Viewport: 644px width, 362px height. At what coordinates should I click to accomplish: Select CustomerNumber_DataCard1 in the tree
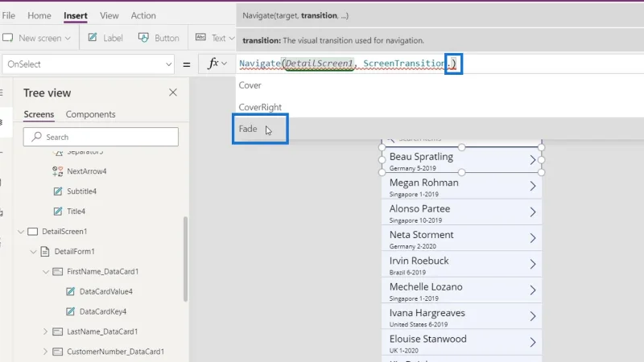[115, 352]
